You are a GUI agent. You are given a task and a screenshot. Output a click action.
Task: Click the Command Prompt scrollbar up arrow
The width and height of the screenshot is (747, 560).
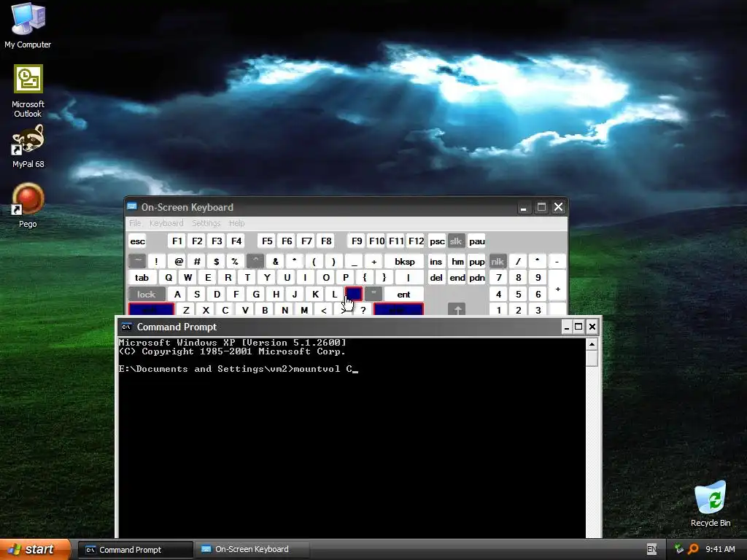pos(592,344)
